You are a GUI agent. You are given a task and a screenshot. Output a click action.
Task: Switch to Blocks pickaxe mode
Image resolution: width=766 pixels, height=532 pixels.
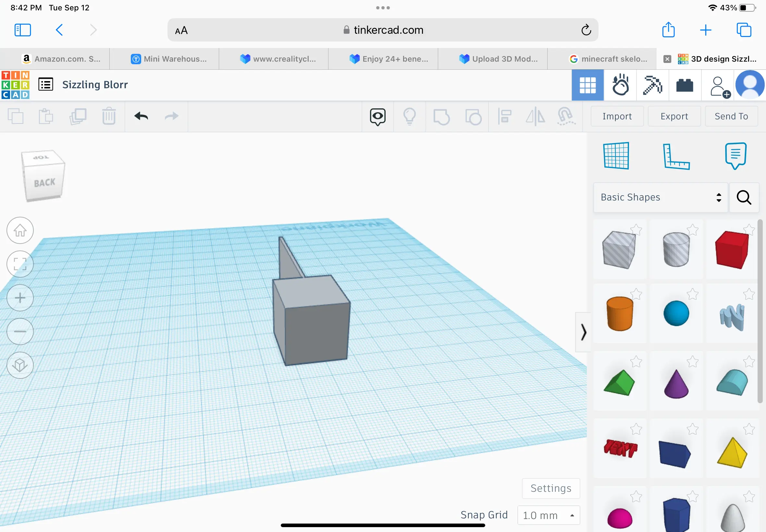652,85
